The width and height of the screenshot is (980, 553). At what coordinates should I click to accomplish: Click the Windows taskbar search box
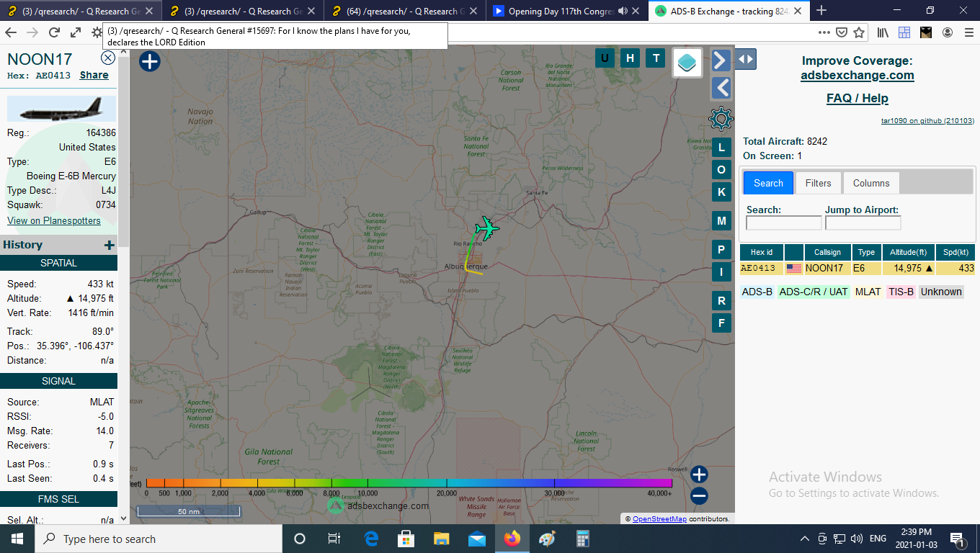(159, 539)
